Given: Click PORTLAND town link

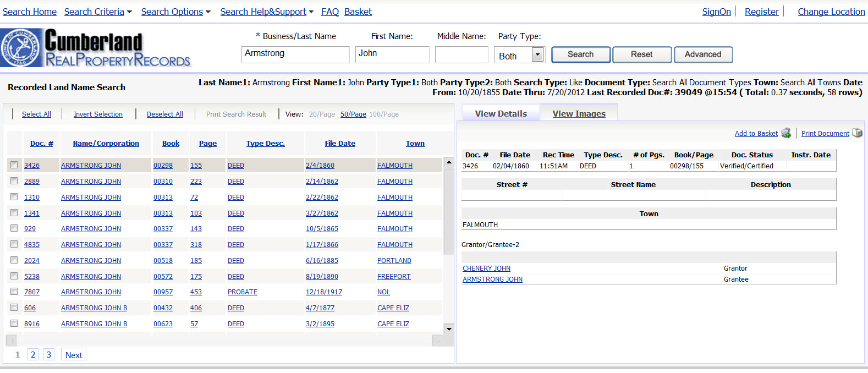Looking at the screenshot, I should [394, 260].
